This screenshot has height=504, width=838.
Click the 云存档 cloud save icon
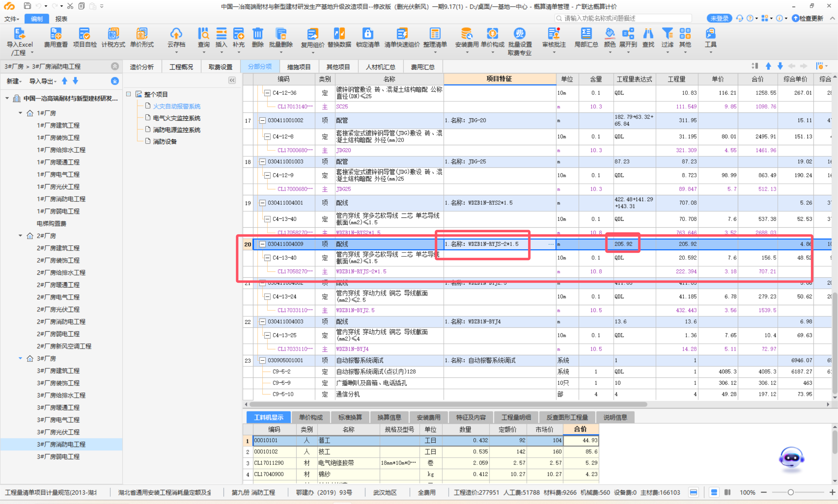click(x=176, y=34)
